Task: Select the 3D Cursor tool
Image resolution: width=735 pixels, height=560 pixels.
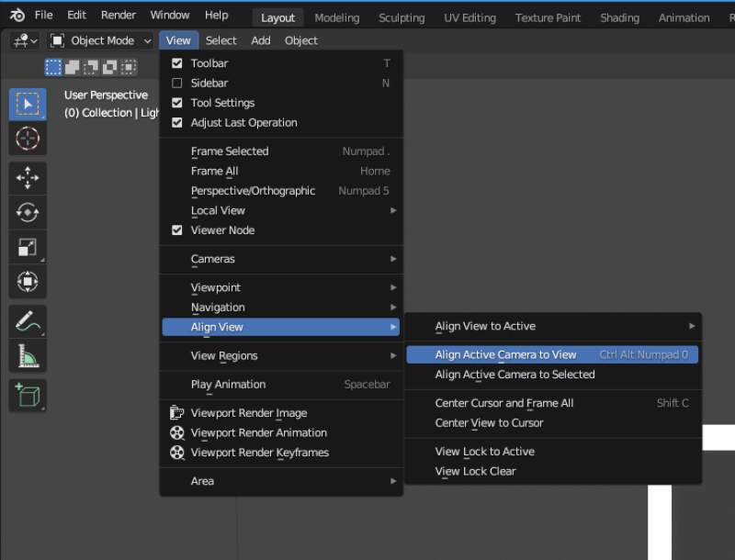Action: click(28, 139)
